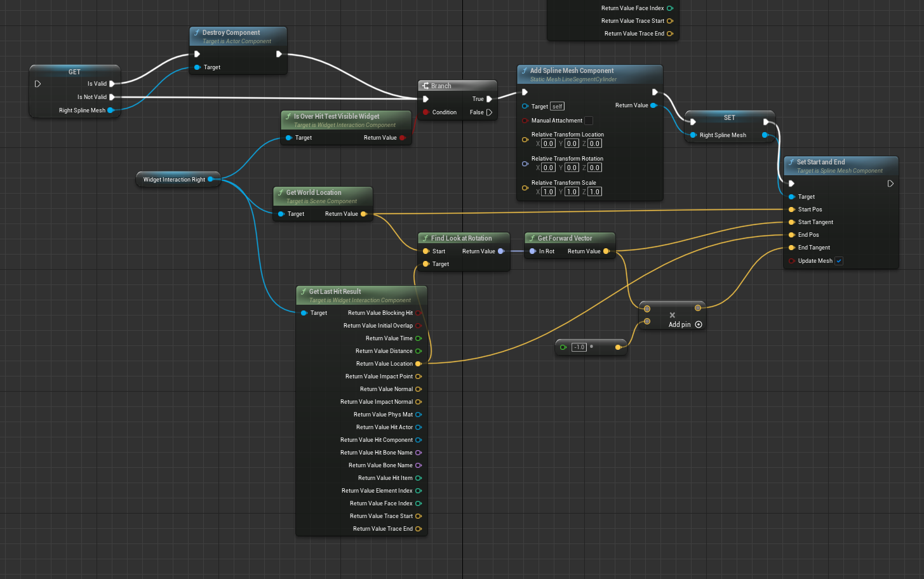Click the -1.0 float value field
Screen dimensions: 924x579
point(579,347)
